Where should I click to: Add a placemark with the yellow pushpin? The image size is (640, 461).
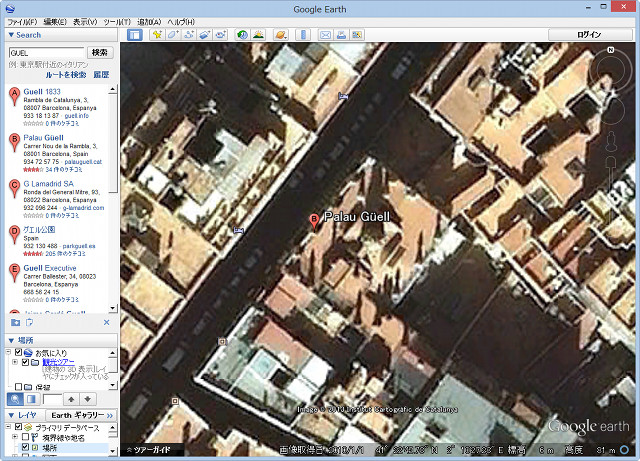click(157, 35)
